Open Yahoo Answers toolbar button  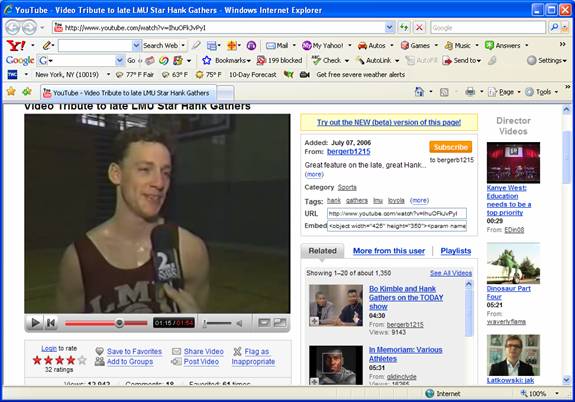(503, 45)
